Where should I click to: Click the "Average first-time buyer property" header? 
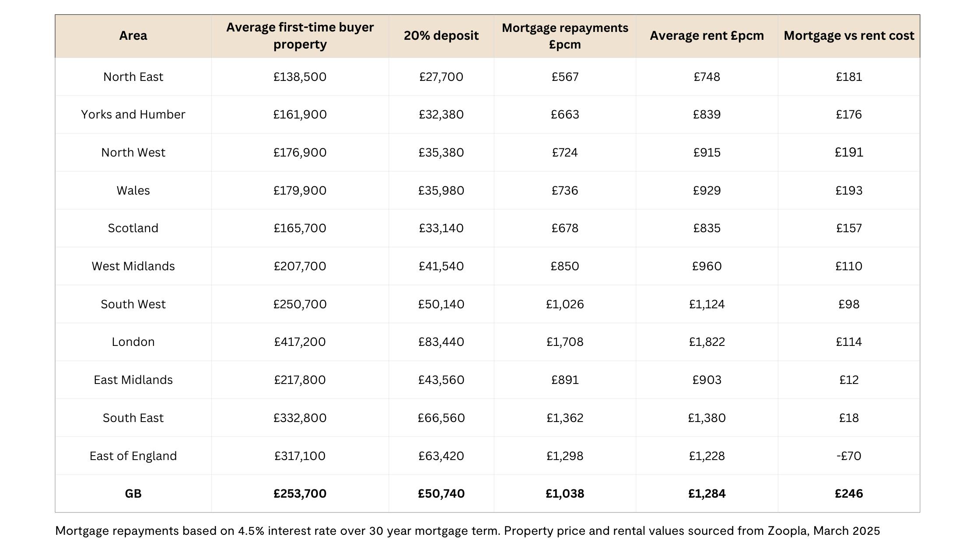point(300,36)
